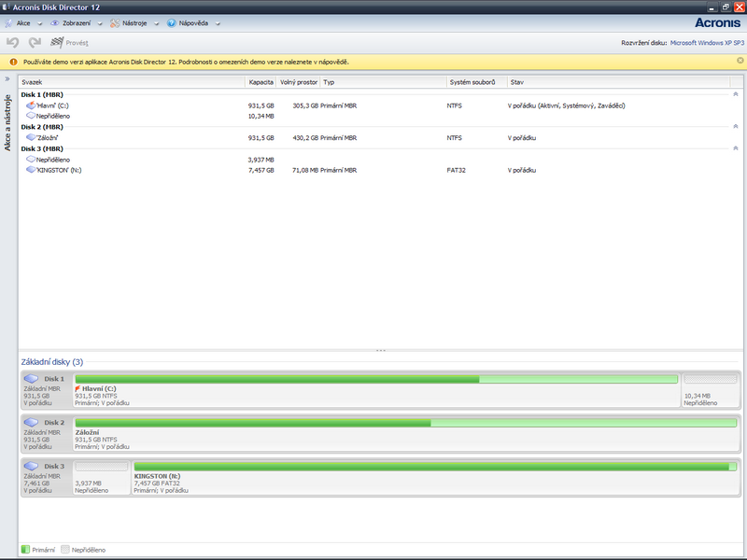Click the Nápověda dropdown arrow
This screenshot has width=747, height=560.
(218, 23)
